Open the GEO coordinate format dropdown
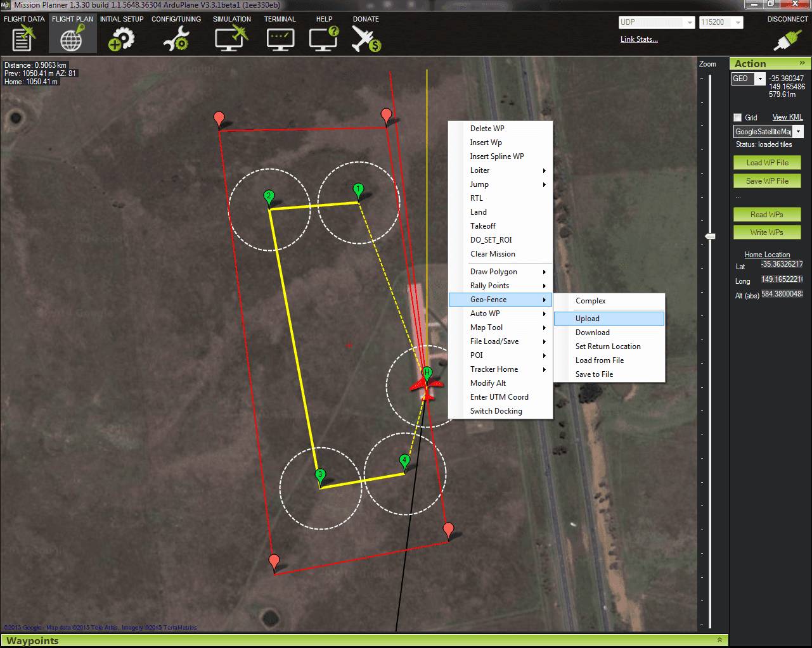Viewport: 812px width, 648px height. point(760,79)
